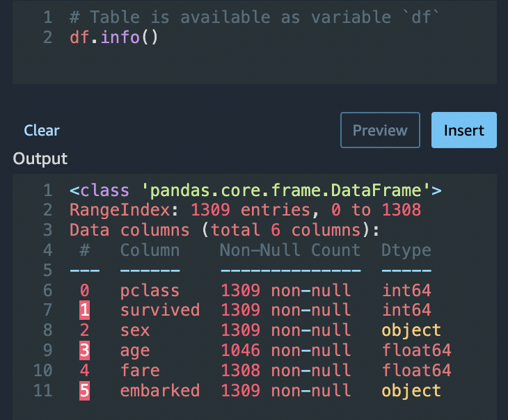Click highlighted index 3 beside age
The height and width of the screenshot is (420, 508).
84,350
